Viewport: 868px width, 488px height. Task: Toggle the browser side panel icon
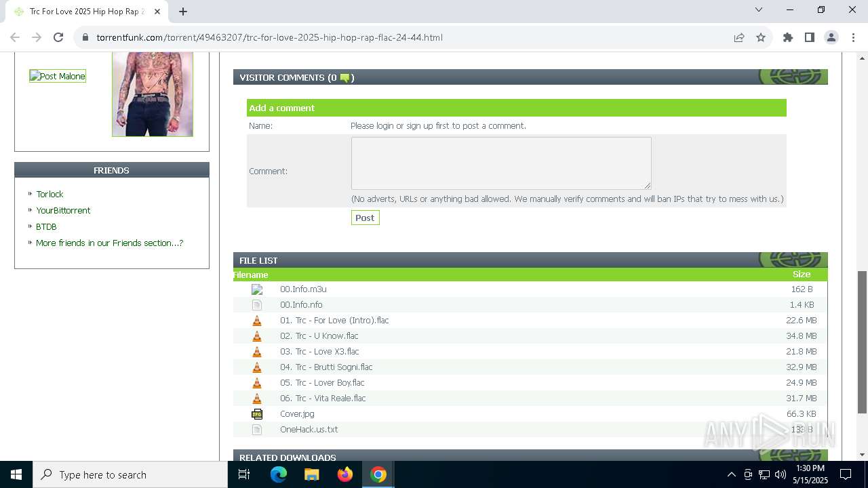[x=810, y=37]
